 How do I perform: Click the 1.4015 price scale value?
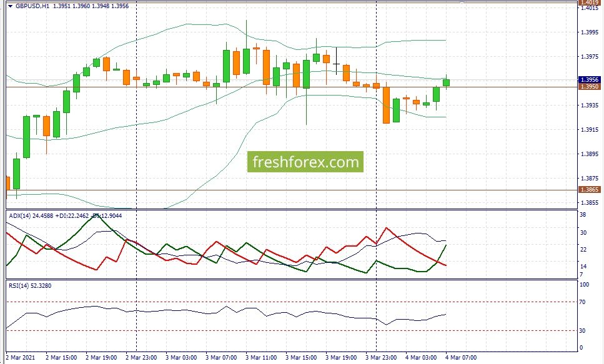tap(590, 8)
